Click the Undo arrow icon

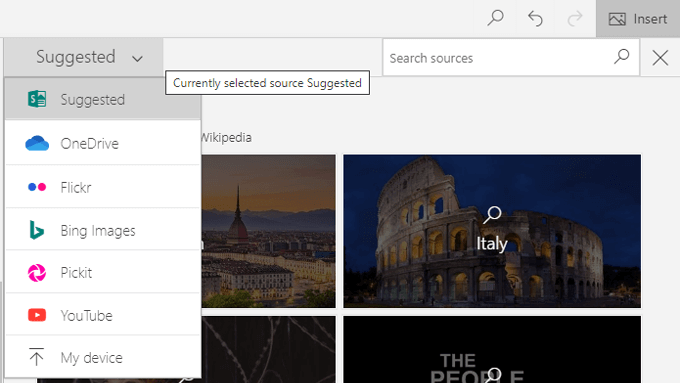point(535,19)
